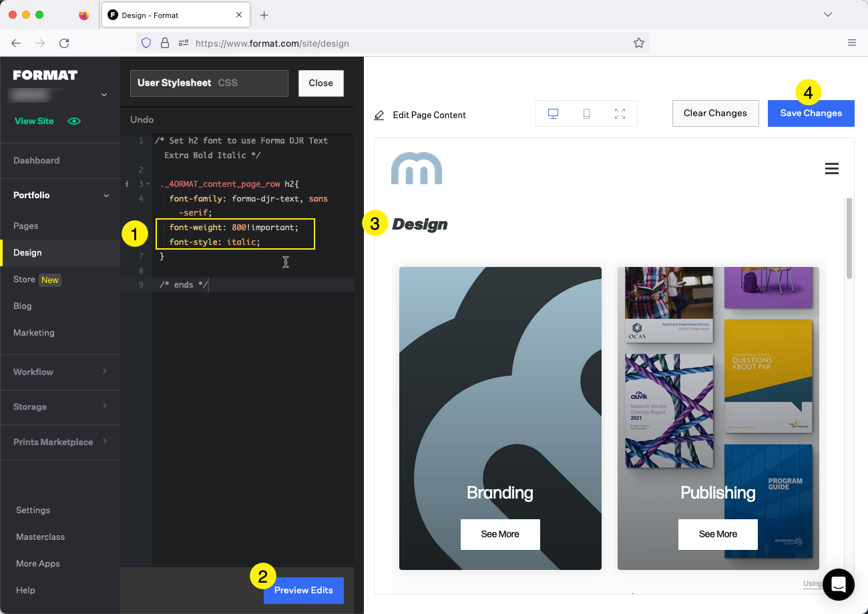Screen dimensions: 868x614
Task: Click the Preview Edits button
Action: 304,591
